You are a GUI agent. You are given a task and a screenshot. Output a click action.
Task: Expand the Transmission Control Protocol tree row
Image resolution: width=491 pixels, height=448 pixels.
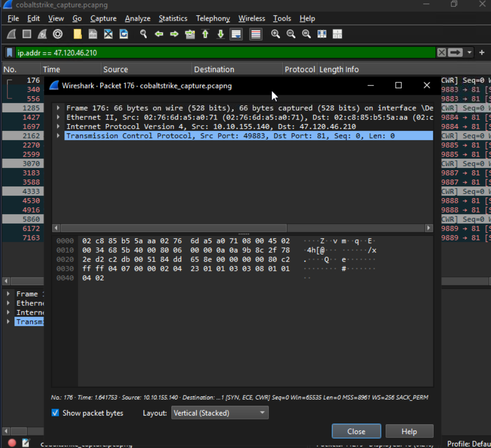point(59,136)
